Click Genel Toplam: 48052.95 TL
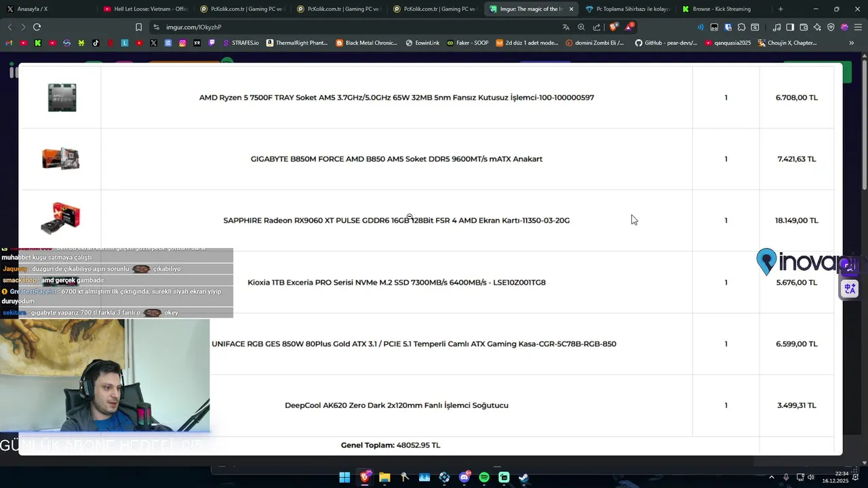The height and width of the screenshot is (488, 868). point(391,445)
